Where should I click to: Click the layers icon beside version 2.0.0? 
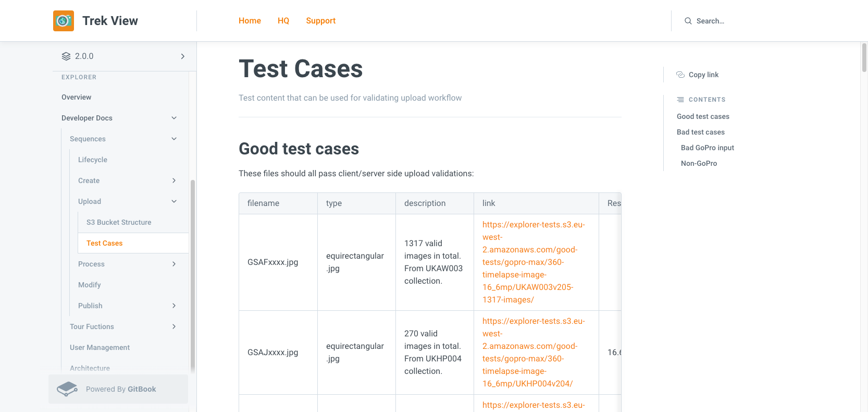point(66,56)
